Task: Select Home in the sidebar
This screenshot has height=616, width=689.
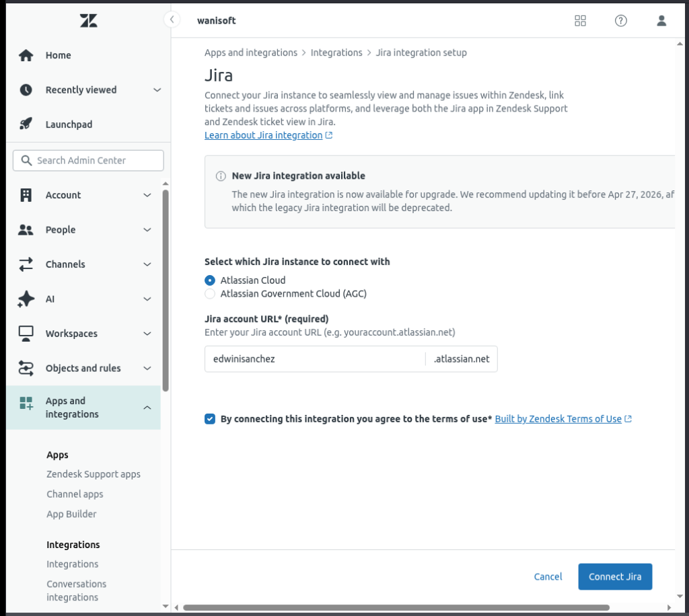Action: 59,55
